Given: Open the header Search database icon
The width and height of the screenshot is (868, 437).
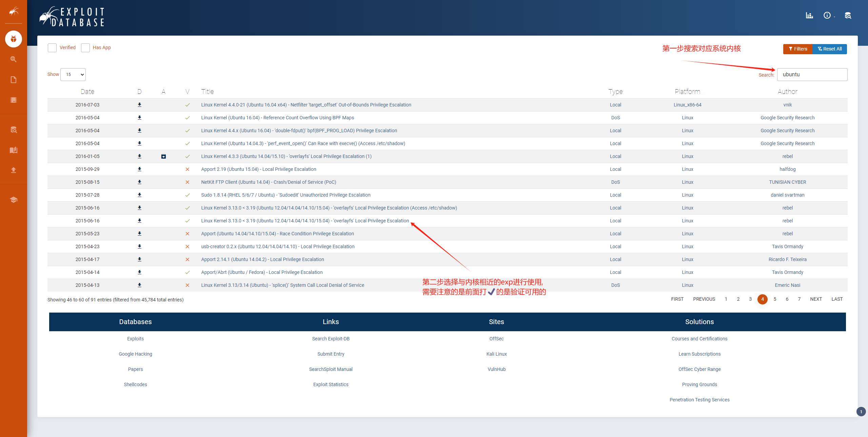Looking at the screenshot, I should tap(848, 16).
